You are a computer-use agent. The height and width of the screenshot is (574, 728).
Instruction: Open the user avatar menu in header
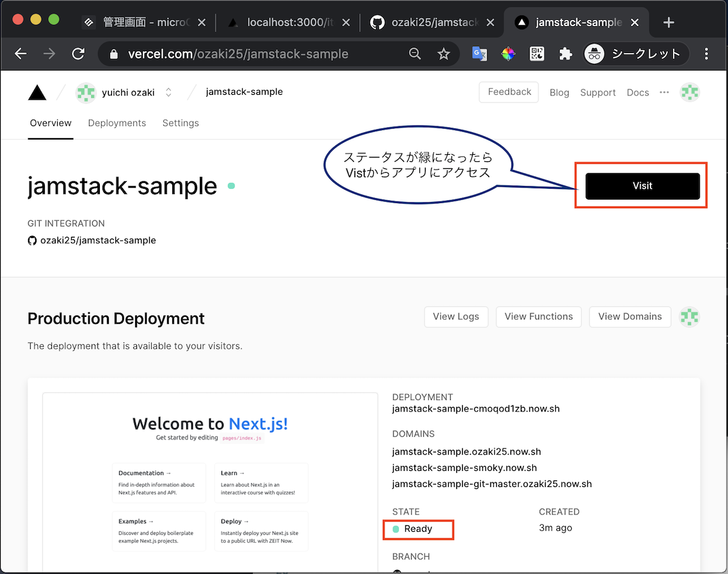(690, 92)
